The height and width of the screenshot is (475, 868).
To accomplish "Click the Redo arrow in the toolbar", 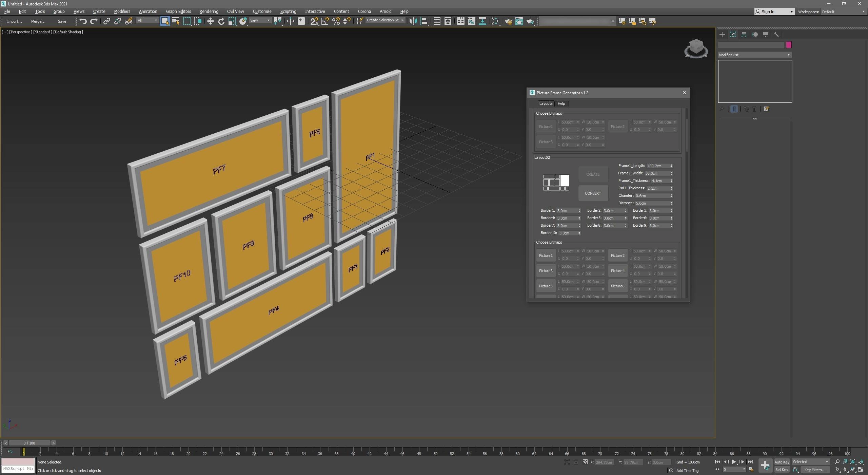I will [x=94, y=21].
